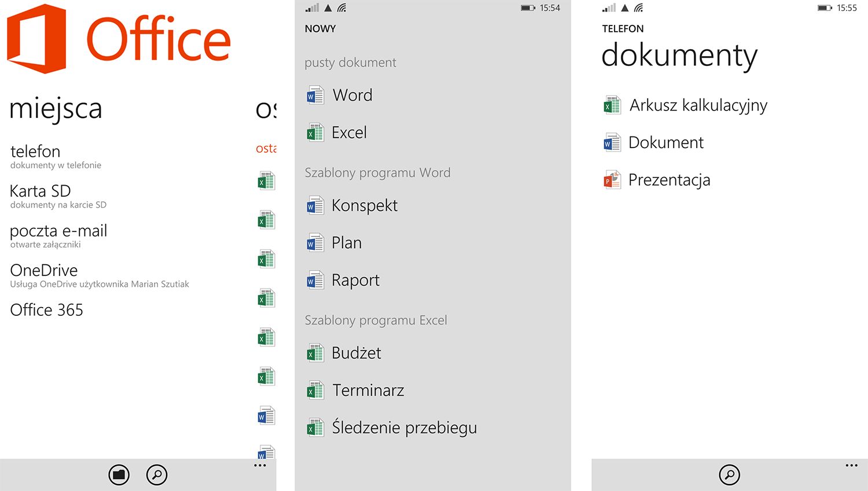Image resolution: width=868 pixels, height=491 pixels.
Task: Click the NOWY screen header
Action: point(320,29)
